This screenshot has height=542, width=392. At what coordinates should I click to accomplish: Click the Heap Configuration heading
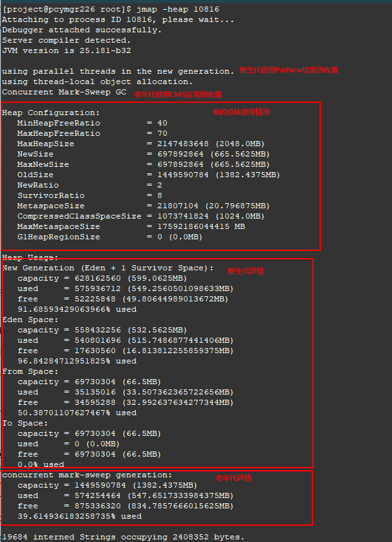pyautogui.click(x=50, y=113)
